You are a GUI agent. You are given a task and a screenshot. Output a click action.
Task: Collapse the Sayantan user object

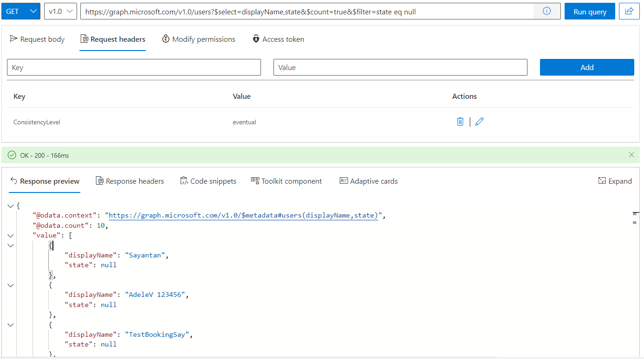coord(11,245)
